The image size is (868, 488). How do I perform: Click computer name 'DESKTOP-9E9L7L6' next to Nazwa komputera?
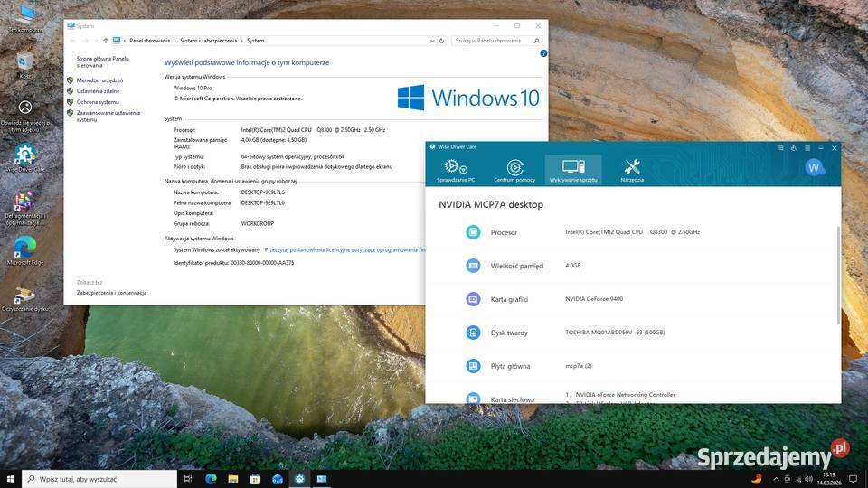point(263,192)
